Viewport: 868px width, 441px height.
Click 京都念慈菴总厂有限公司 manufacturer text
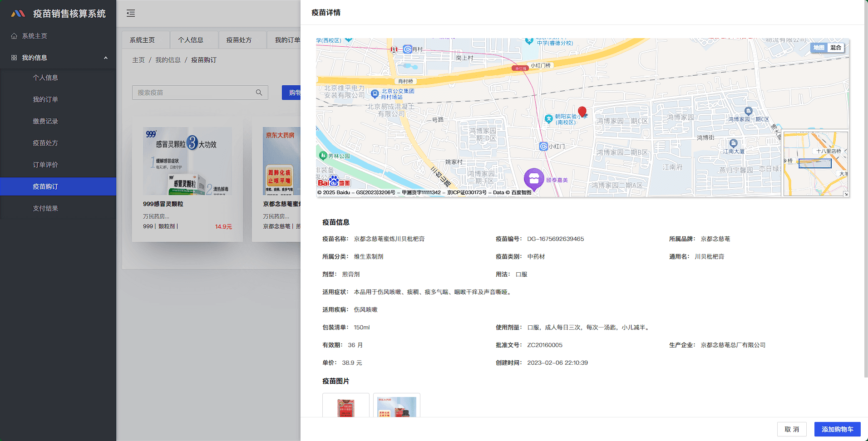point(733,345)
